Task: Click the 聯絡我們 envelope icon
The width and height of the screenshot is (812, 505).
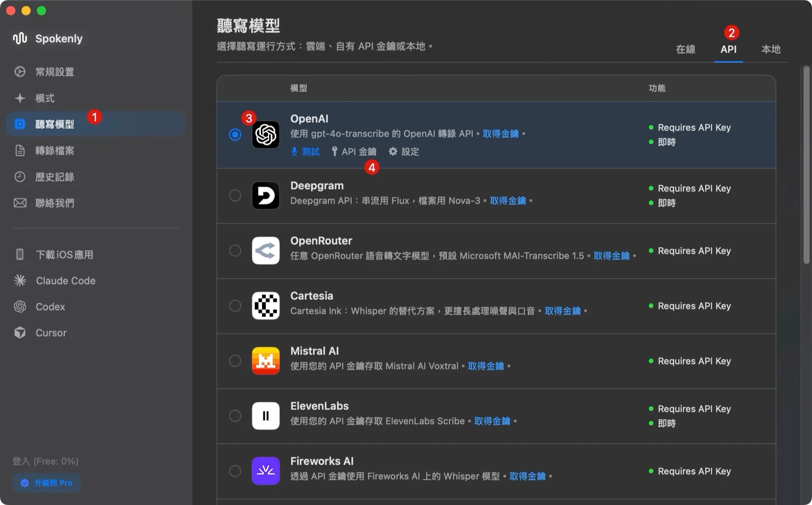Action: pyautogui.click(x=20, y=203)
